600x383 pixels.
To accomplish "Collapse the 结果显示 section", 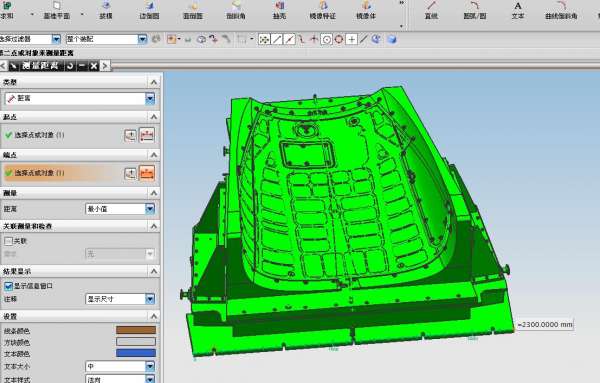I will (153, 271).
